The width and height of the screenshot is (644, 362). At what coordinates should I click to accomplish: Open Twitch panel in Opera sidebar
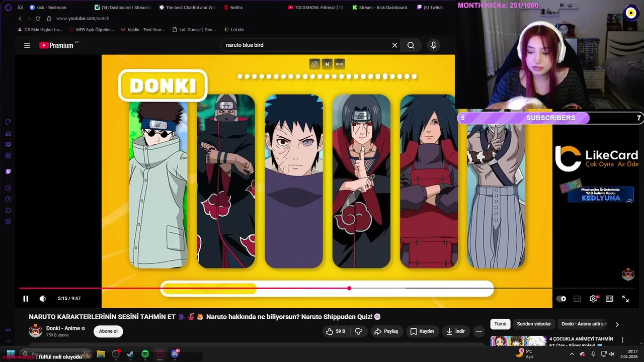pos(8,171)
